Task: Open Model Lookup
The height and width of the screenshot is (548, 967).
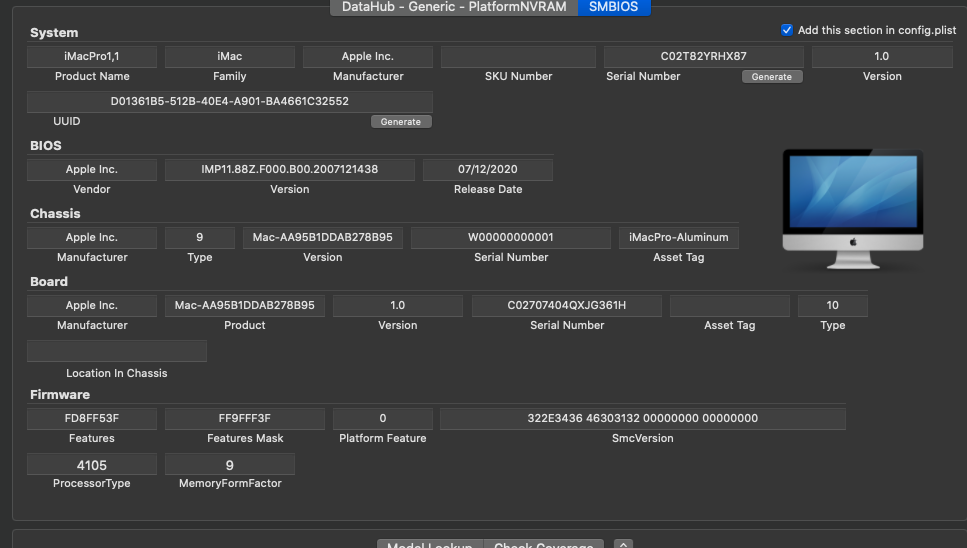Action: 430,545
